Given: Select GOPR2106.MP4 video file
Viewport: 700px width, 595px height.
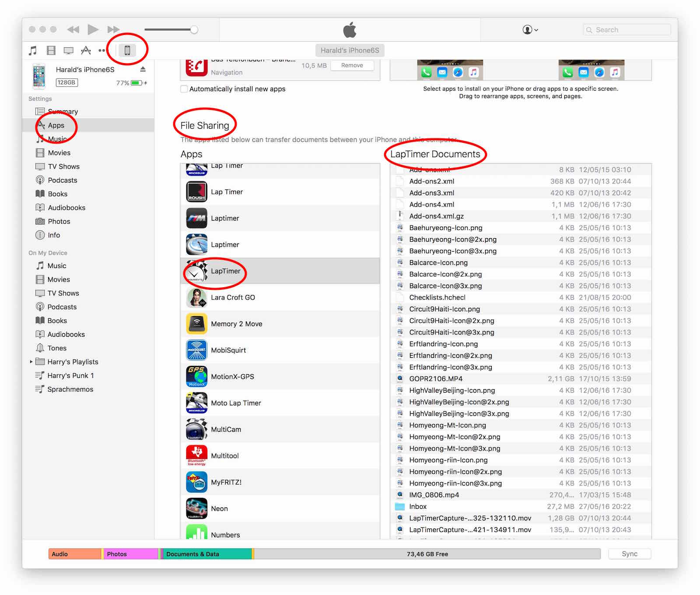Looking at the screenshot, I should click(521, 379).
